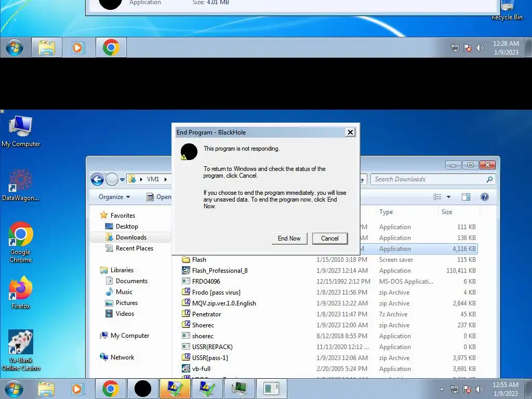Viewport: 532px width, 399px height.
Task: Open the monitor program on the taskbar
Action: click(239, 389)
